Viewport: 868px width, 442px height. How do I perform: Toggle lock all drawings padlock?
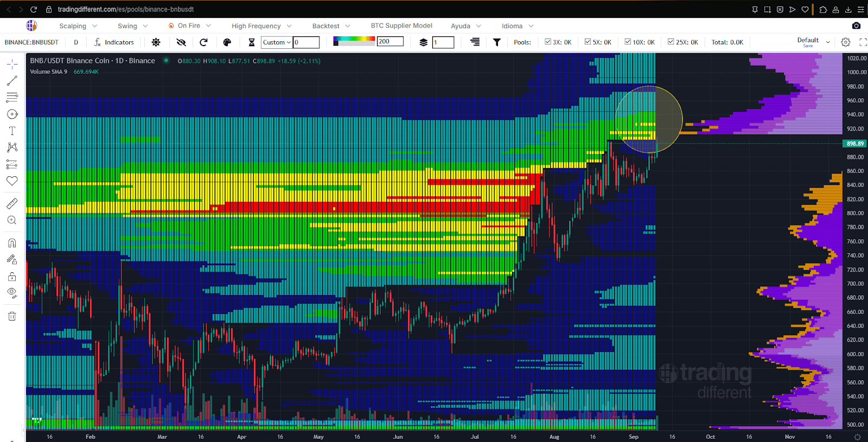pyautogui.click(x=12, y=277)
